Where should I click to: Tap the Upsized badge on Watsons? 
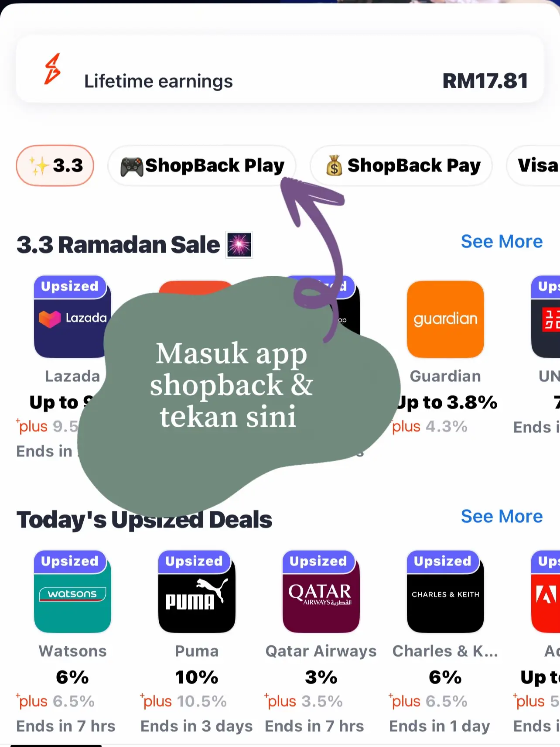point(70,561)
